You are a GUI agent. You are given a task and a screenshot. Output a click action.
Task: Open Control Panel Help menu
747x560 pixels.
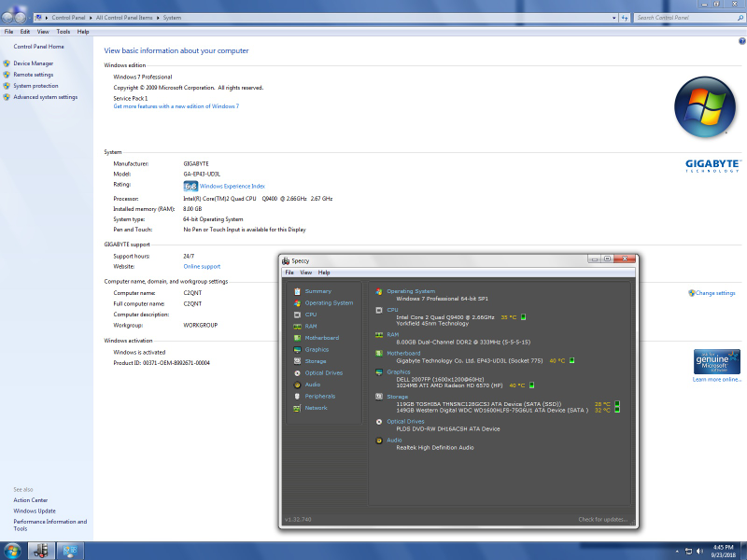point(83,32)
